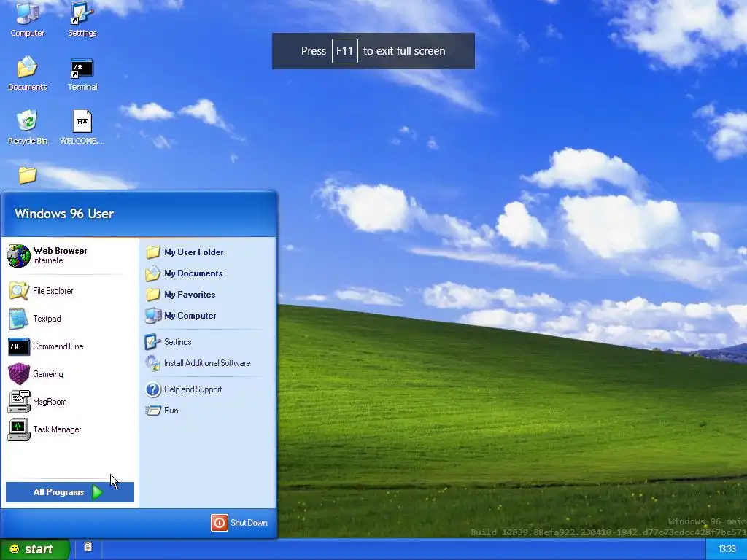Open the Computer desktop icon
The width and height of the screenshot is (747, 560).
coord(28,19)
